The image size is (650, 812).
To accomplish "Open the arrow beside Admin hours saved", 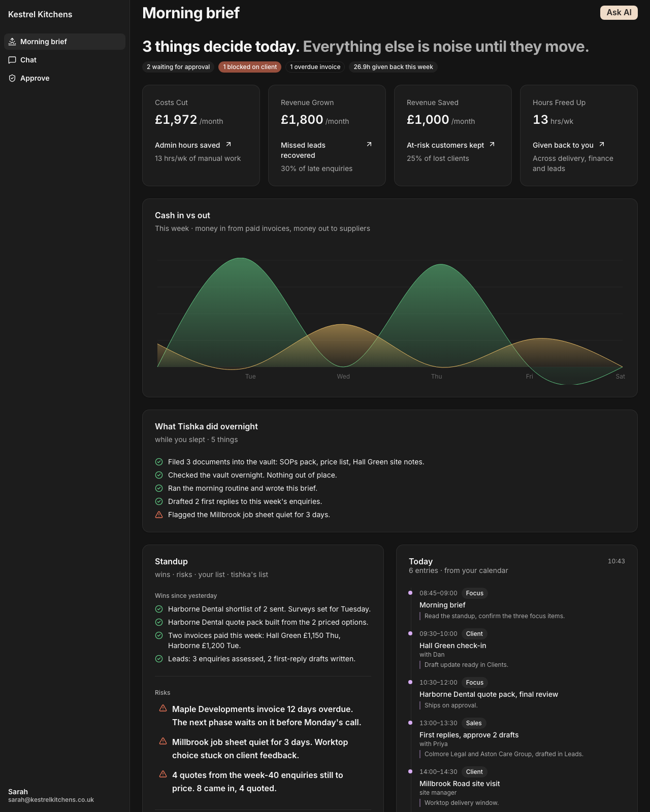I will (229, 145).
